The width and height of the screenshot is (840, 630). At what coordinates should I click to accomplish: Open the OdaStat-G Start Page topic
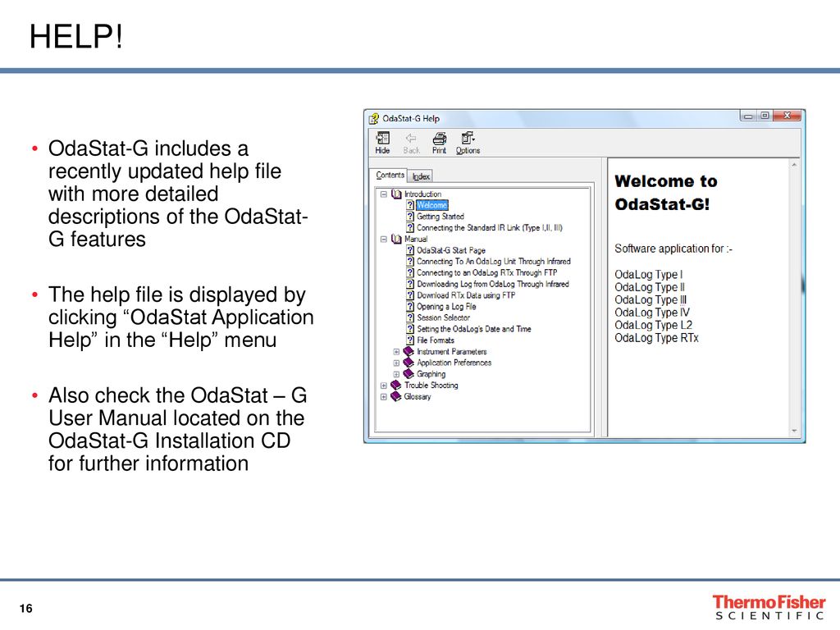pos(451,250)
